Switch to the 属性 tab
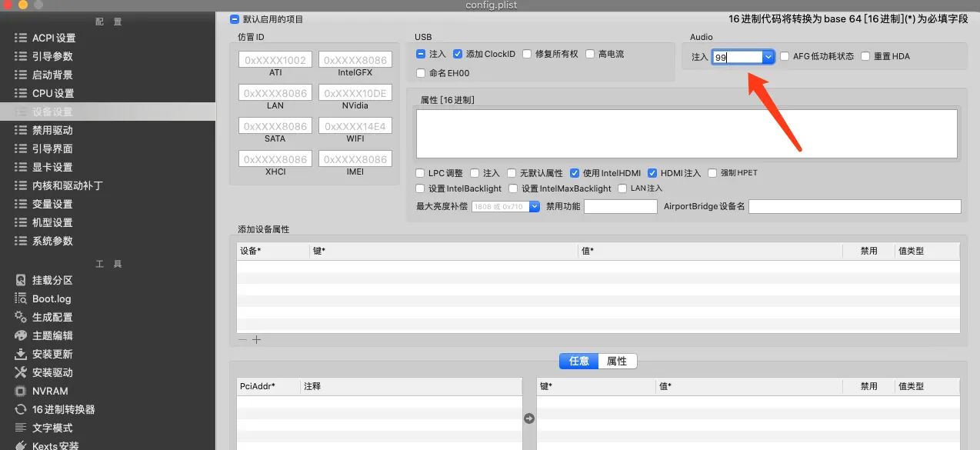The height and width of the screenshot is (450, 980). [618, 361]
